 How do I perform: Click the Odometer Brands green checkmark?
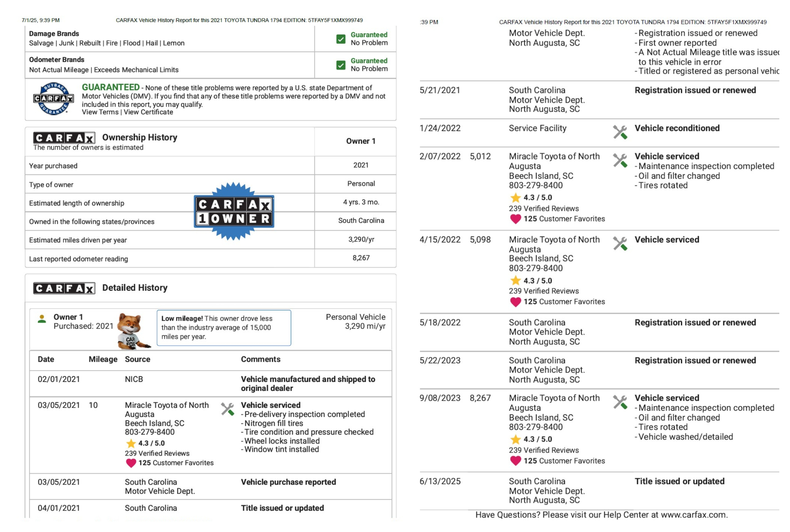[341, 65]
